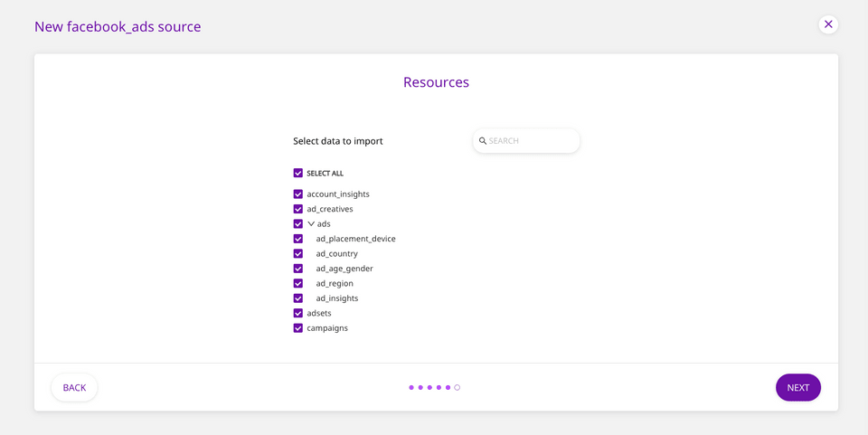The width and height of the screenshot is (868, 435).
Task: Click the ad_creatives resource label
Action: point(330,209)
